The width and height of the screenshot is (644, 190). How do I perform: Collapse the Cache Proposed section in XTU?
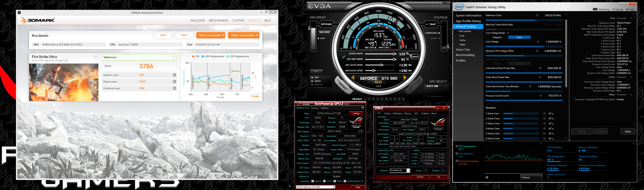click(631, 77)
